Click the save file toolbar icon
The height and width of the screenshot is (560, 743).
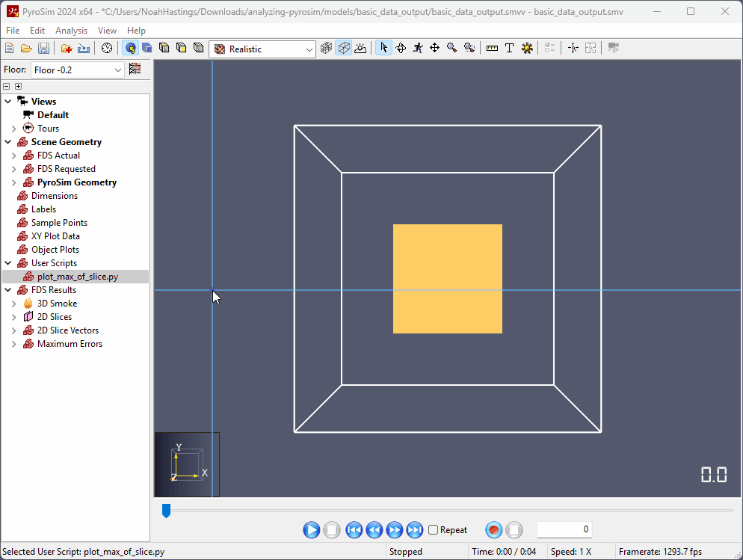click(x=43, y=49)
